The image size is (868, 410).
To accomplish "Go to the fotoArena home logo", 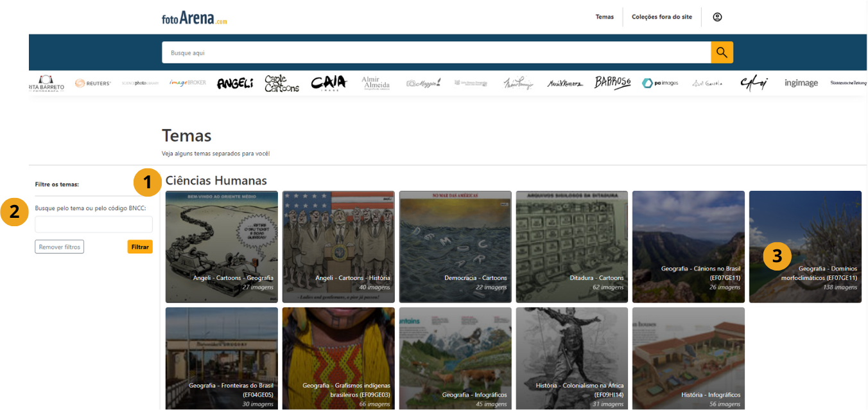I will [195, 18].
